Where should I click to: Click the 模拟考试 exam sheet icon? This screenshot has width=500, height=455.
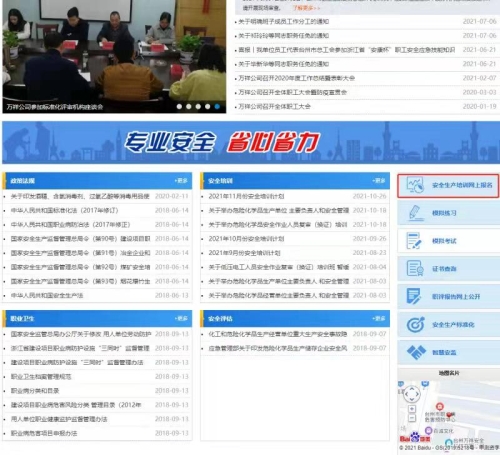tap(414, 241)
